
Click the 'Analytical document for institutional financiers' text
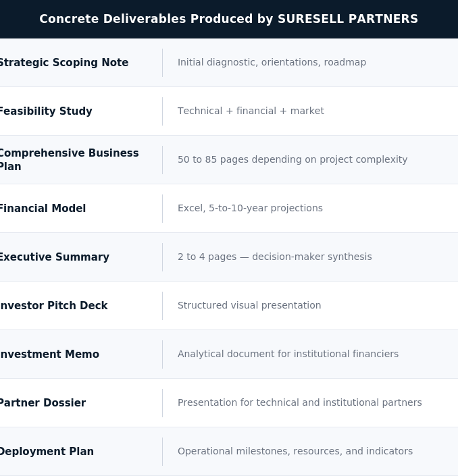click(288, 354)
